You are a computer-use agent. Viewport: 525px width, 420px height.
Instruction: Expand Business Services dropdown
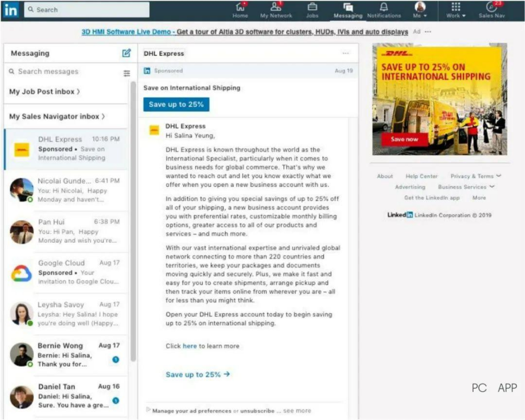click(x=466, y=187)
